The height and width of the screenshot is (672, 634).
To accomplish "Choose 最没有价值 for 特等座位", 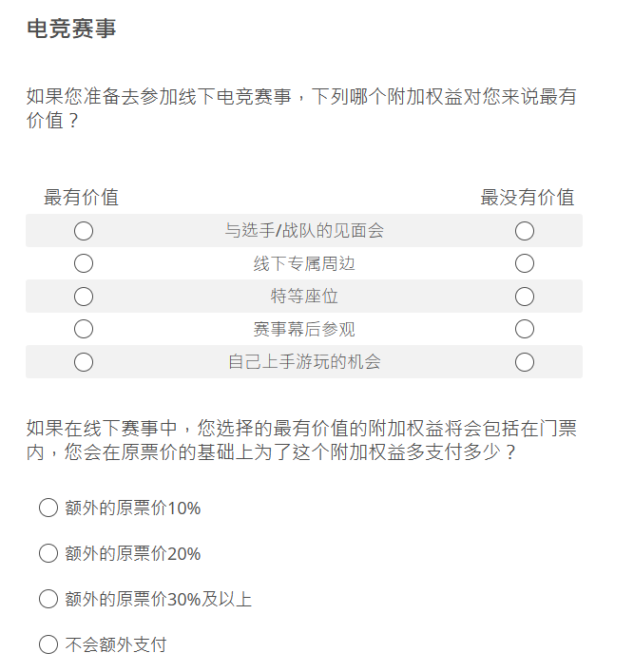I will tap(525, 297).
